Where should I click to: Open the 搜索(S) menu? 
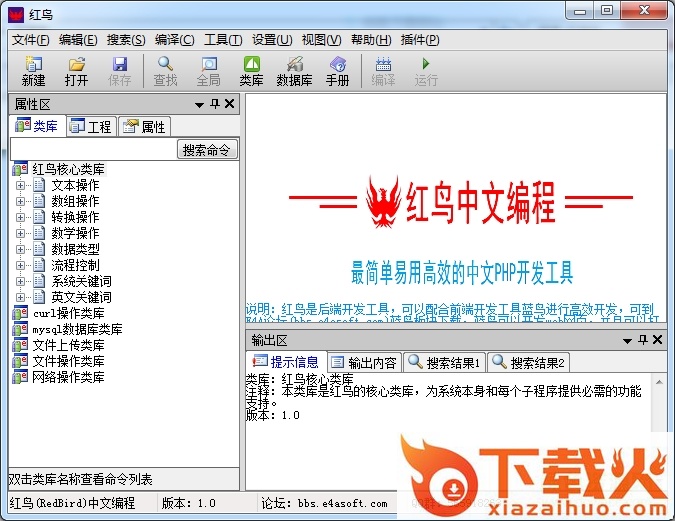(x=126, y=40)
